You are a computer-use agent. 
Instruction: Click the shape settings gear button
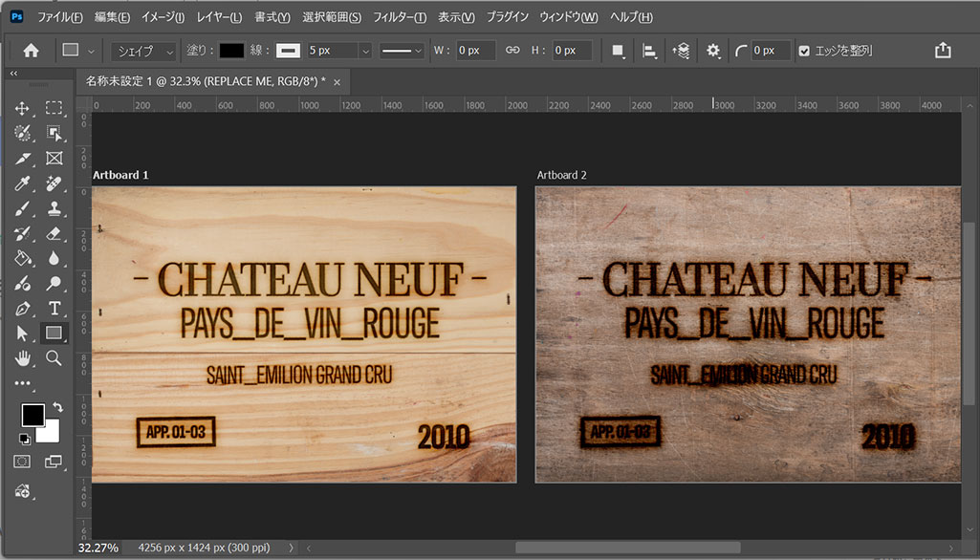point(713,51)
